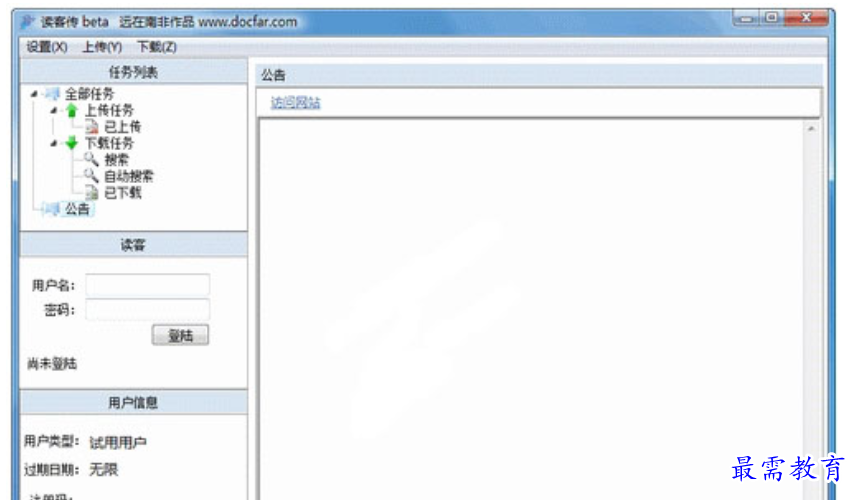The height and width of the screenshot is (500, 853).
Task: Click the 无限 expiry date value
Action: click(x=103, y=470)
